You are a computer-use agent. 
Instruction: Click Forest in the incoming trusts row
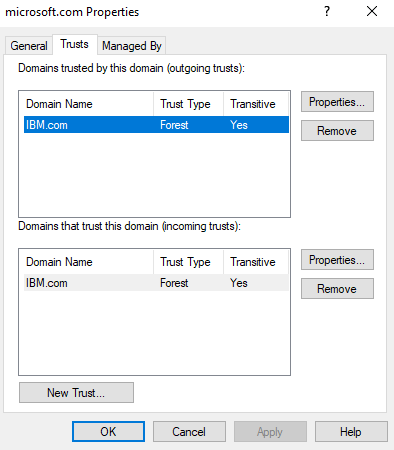click(174, 283)
